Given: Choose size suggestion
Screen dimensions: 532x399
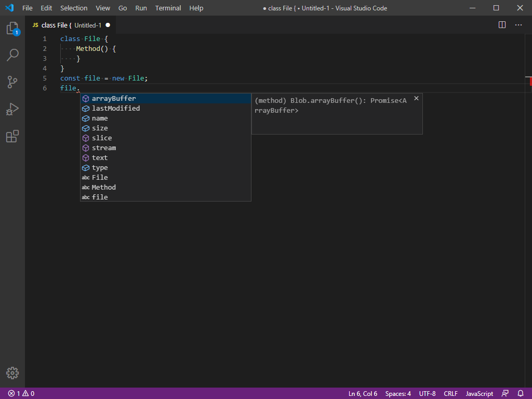Looking at the screenshot, I should point(166,128).
